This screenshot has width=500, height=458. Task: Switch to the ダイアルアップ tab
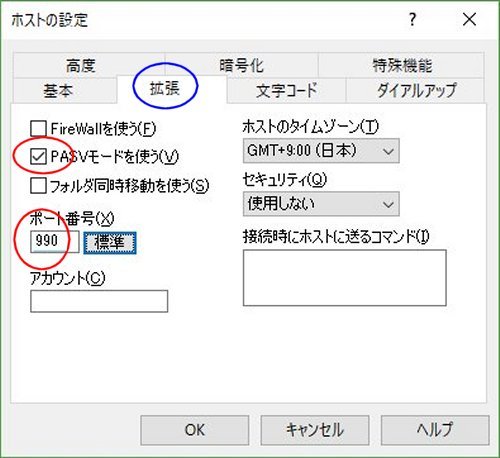(416, 90)
